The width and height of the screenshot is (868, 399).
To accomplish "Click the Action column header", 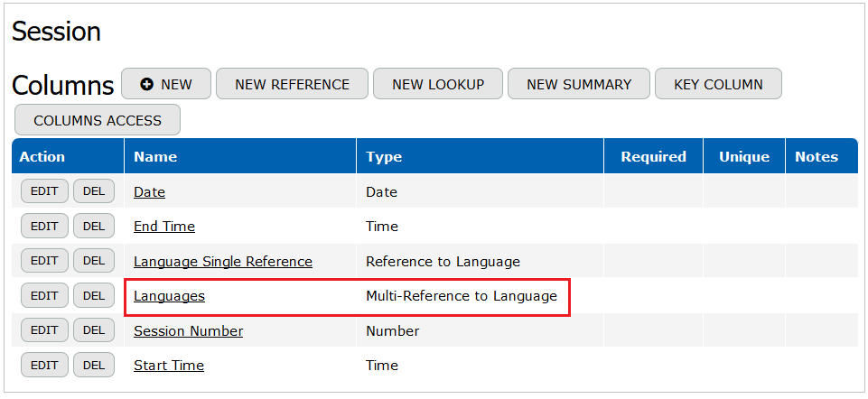I will coord(68,156).
